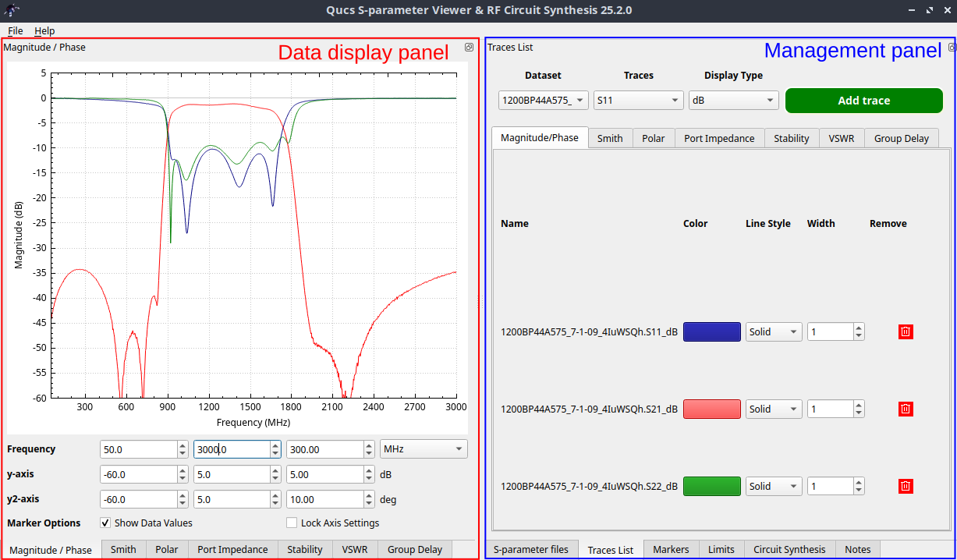Click the green color swatch of the S22 trace
Screen dimensions: 957x560
point(711,486)
